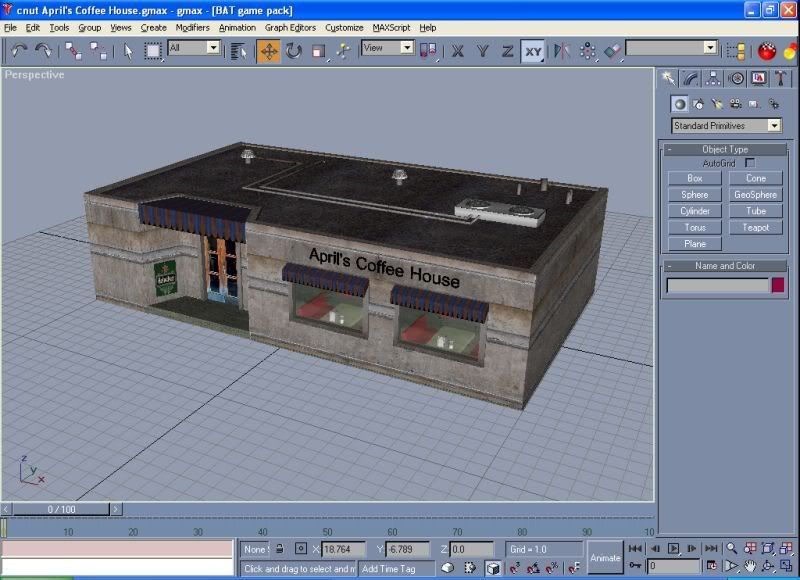Click the 0 / 100 time slider
The width and height of the screenshot is (800, 580).
click(61, 509)
